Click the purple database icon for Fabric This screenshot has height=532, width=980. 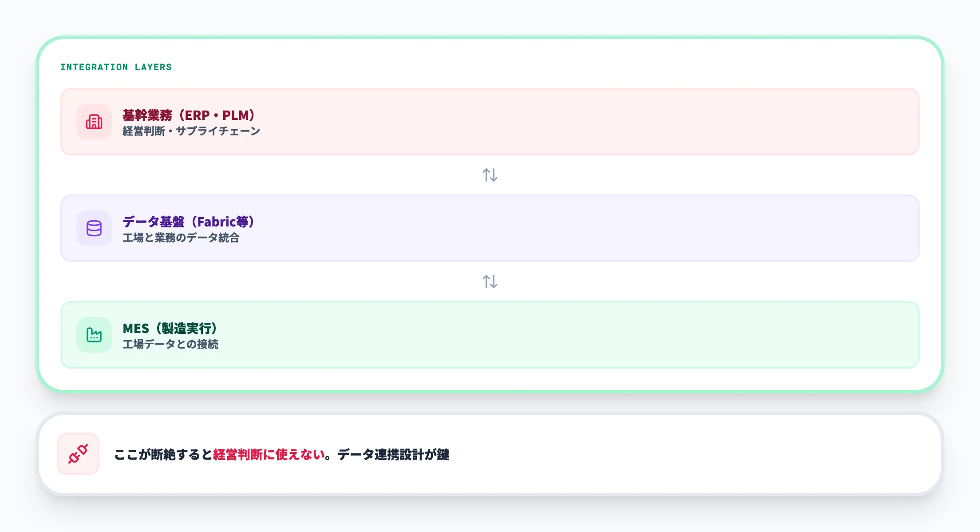coord(94,228)
